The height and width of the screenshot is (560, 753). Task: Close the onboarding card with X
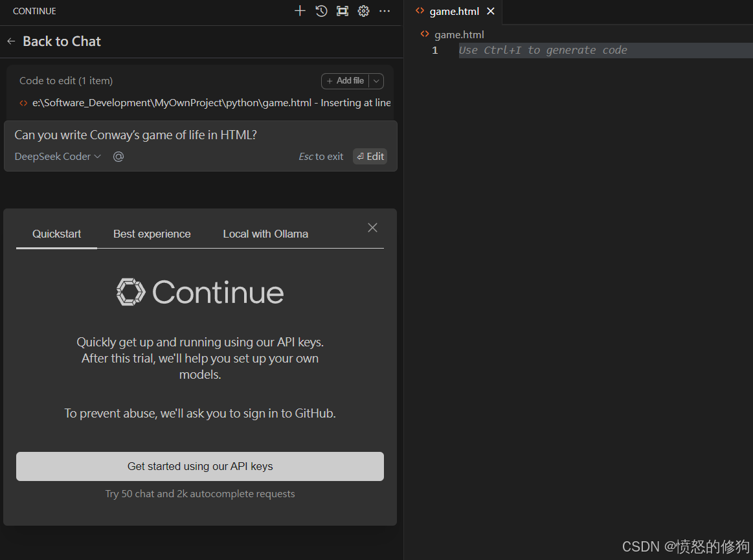(373, 228)
